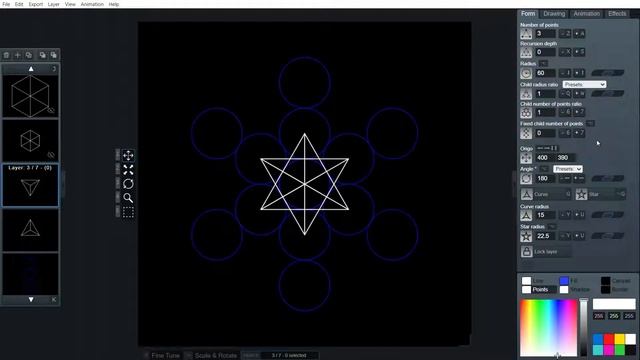
Task: Open the Animation menu
Action: click(92, 4)
